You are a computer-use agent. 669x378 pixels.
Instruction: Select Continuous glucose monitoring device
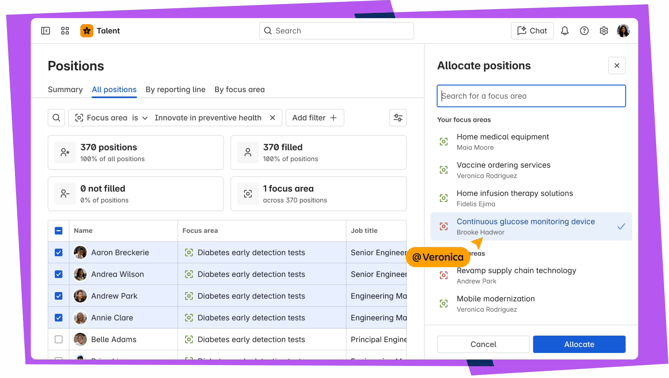point(531,227)
